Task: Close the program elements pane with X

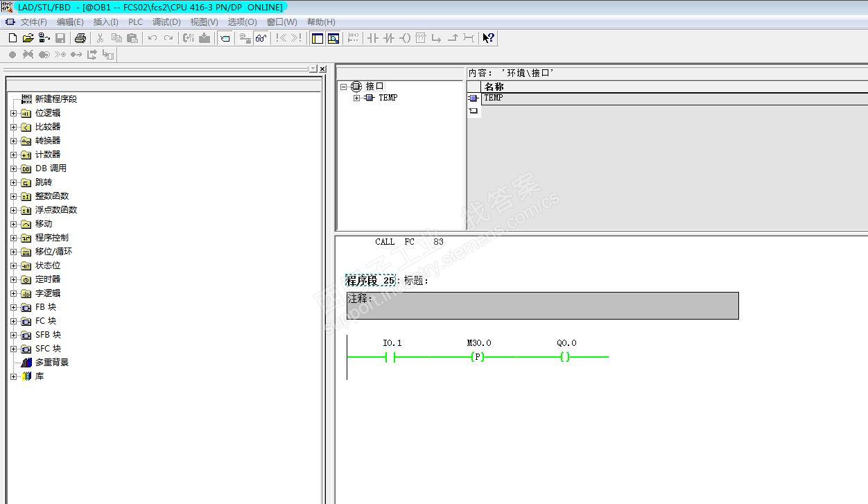Action: tap(322, 69)
